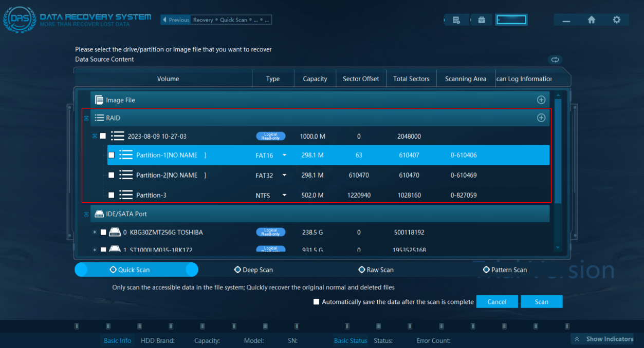644x348 pixels.
Task: Expand the TOSHIBA KBG30ZMT256G disk node
Action: tap(95, 233)
